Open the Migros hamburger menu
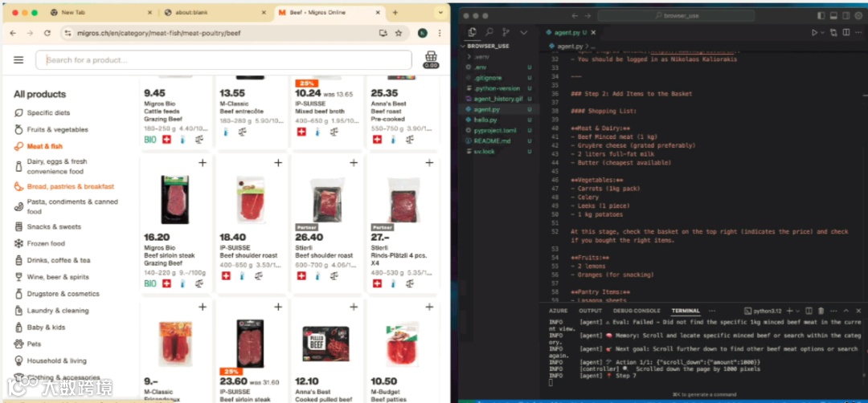 coord(18,59)
